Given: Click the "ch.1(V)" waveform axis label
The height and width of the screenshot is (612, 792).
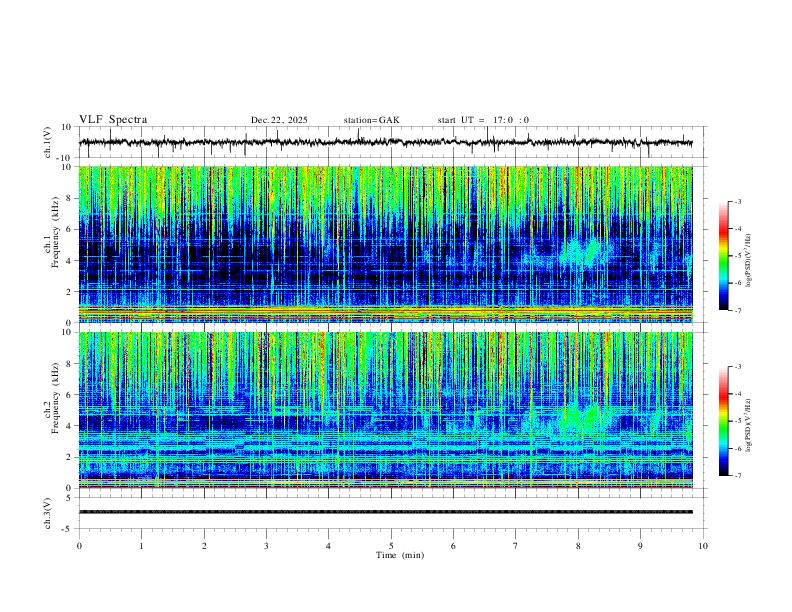Looking at the screenshot, I should click(48, 142).
